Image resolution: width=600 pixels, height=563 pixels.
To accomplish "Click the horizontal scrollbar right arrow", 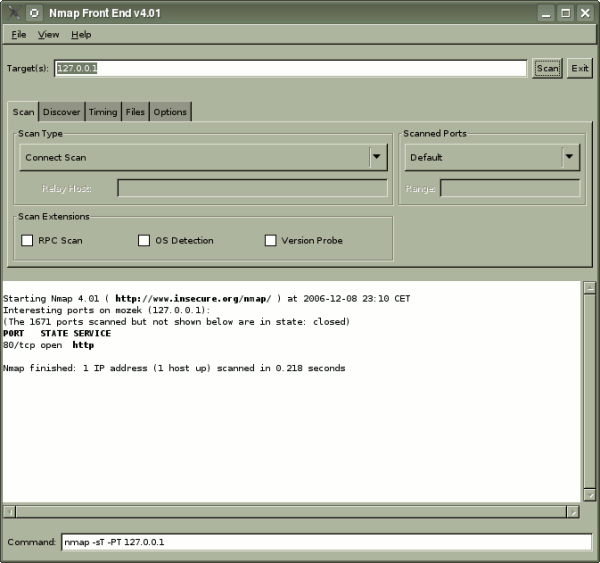I will (573, 512).
